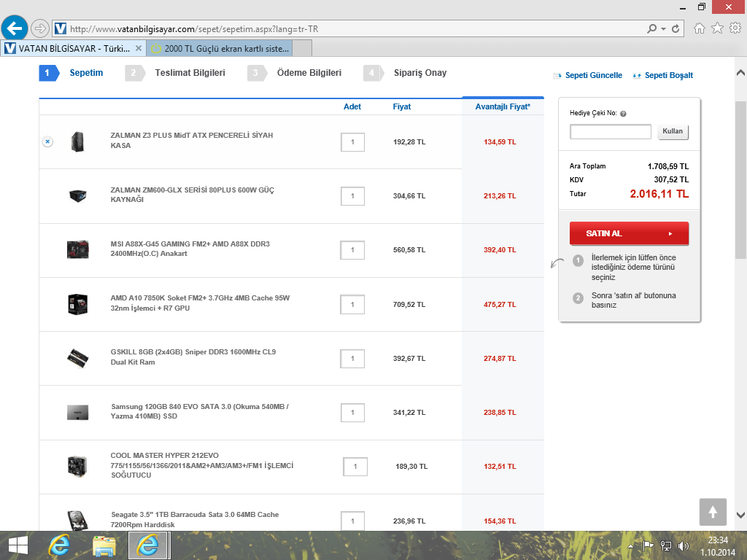Image resolution: width=747 pixels, height=560 pixels.
Task: Click ZALMAN ZM600-GLX power supply thumbnail
Action: click(x=77, y=195)
